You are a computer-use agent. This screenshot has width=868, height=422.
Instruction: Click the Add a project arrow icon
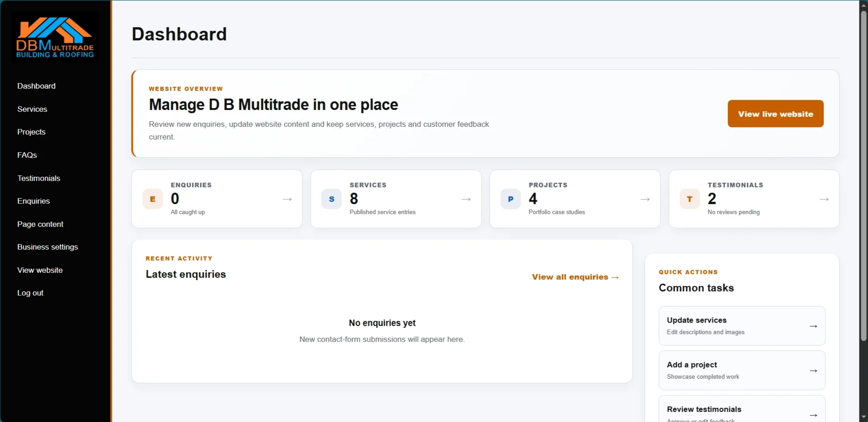click(813, 371)
